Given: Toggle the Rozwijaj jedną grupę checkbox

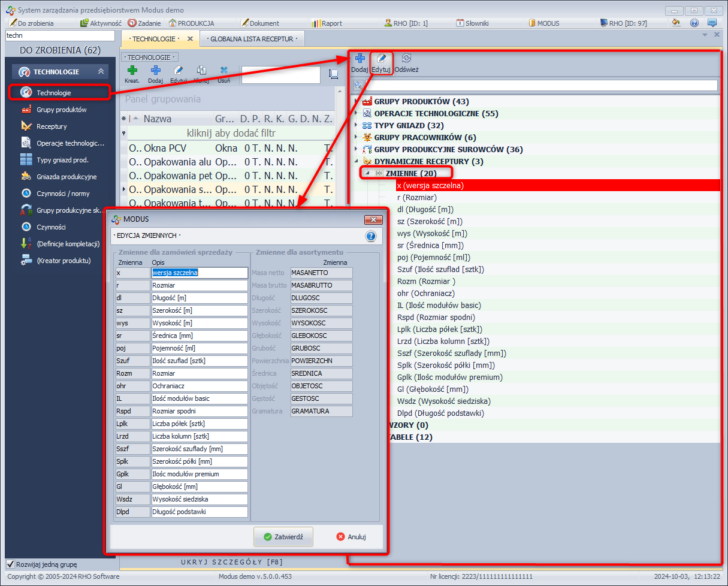Looking at the screenshot, I should pos(10,564).
